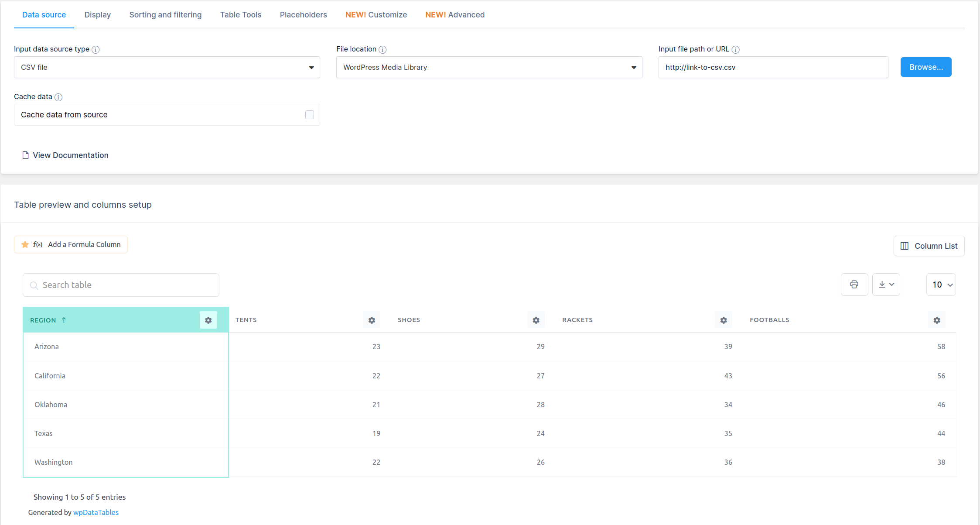Sort by the Rackets column header
This screenshot has width=980, height=525.
pyautogui.click(x=577, y=320)
